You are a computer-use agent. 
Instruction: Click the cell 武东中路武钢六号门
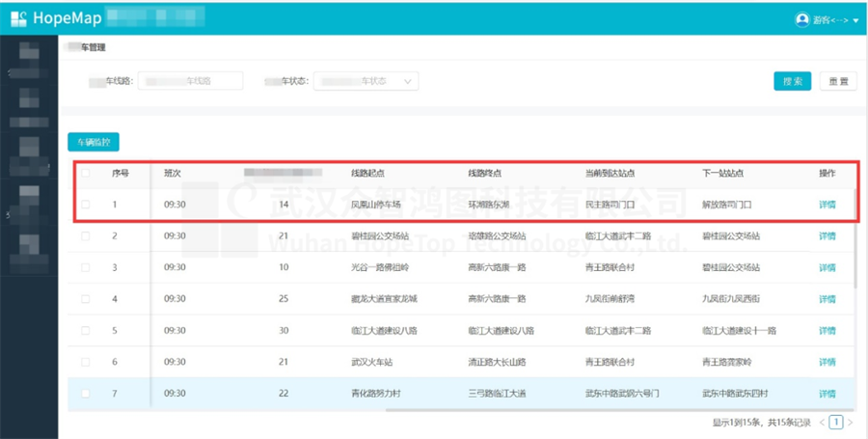click(x=622, y=394)
